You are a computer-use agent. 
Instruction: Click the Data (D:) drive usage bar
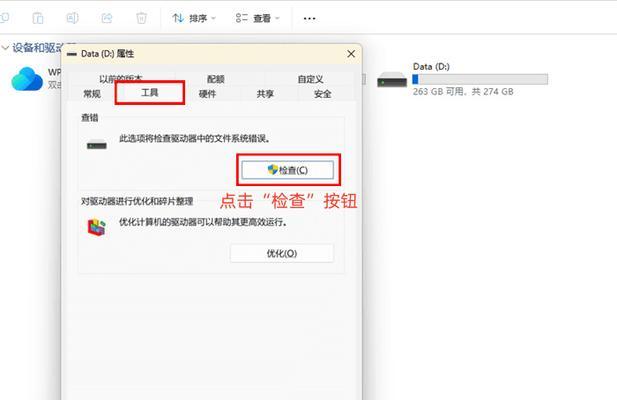[480, 79]
